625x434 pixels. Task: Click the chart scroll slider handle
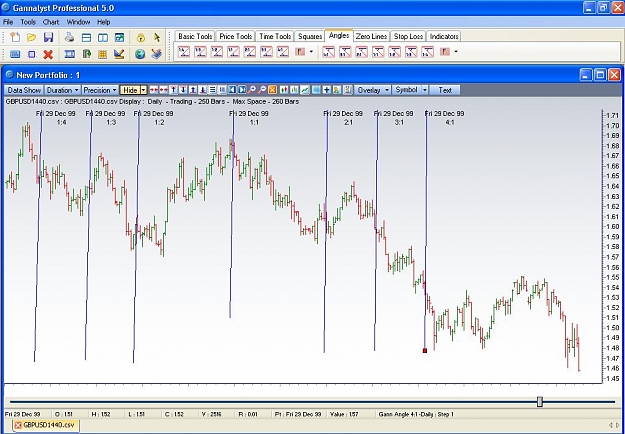pyautogui.click(x=540, y=401)
